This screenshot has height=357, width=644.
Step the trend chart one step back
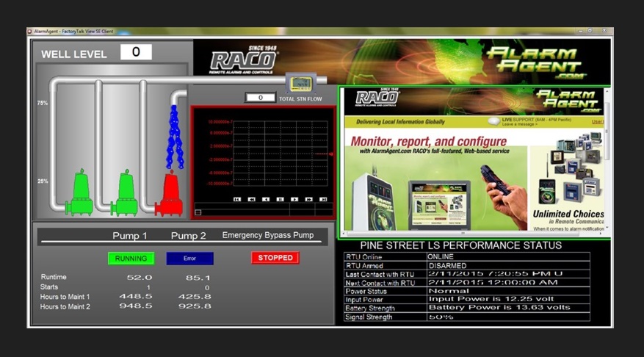[266, 199]
